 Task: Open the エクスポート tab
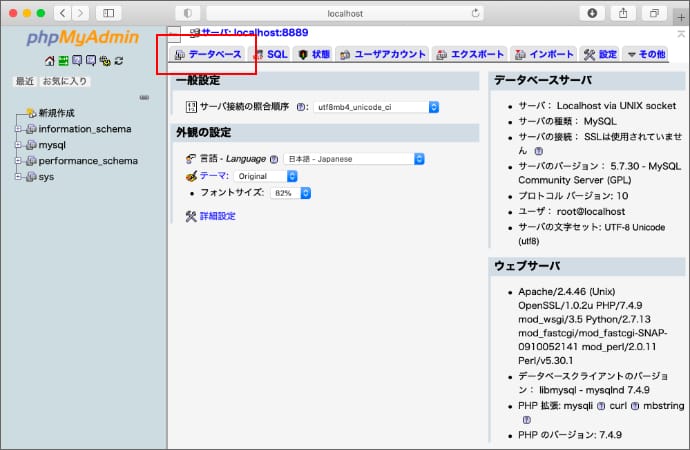click(469, 54)
